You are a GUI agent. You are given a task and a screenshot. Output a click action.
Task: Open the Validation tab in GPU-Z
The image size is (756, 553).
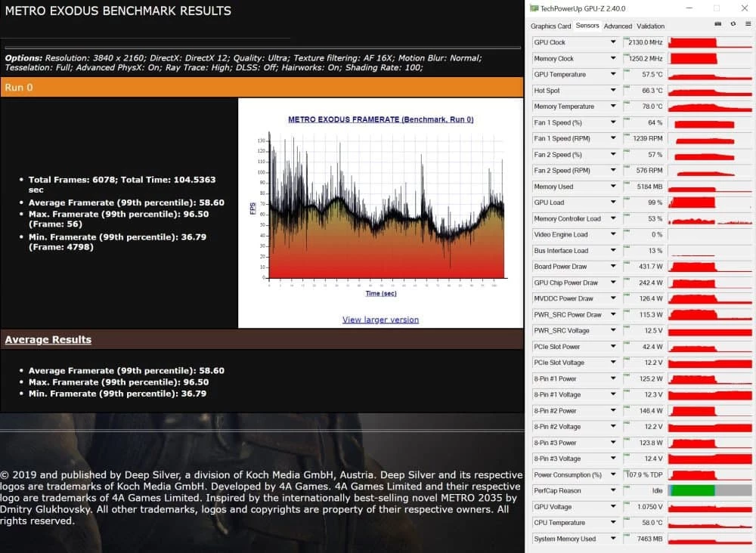point(650,26)
